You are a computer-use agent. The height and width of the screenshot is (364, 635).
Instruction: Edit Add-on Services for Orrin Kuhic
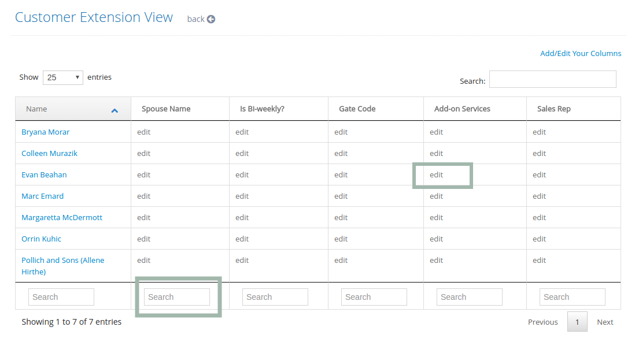point(436,239)
